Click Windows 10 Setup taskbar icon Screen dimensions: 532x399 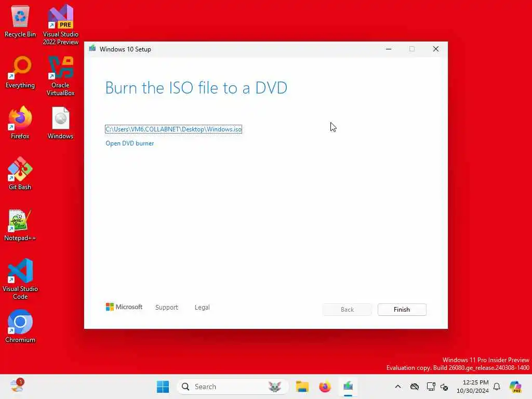point(348,387)
